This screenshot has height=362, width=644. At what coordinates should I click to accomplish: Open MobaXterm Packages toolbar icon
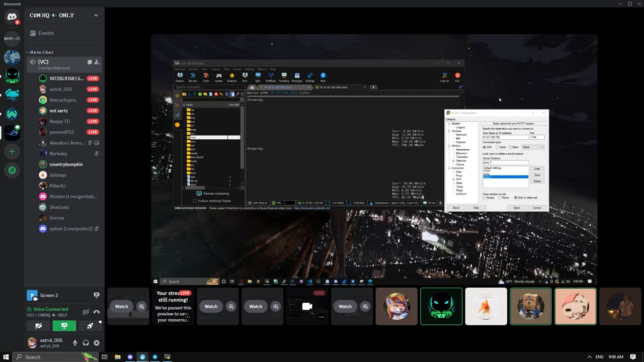pyautogui.click(x=297, y=77)
